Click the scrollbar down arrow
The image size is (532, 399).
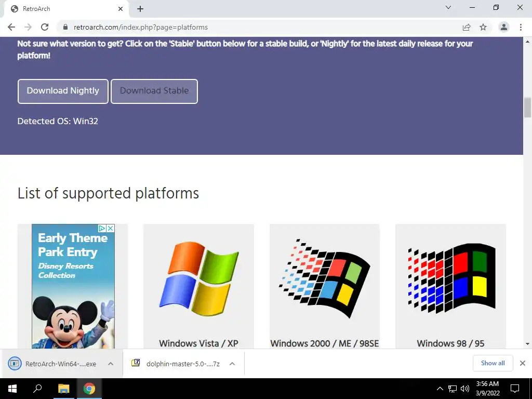coord(528,344)
